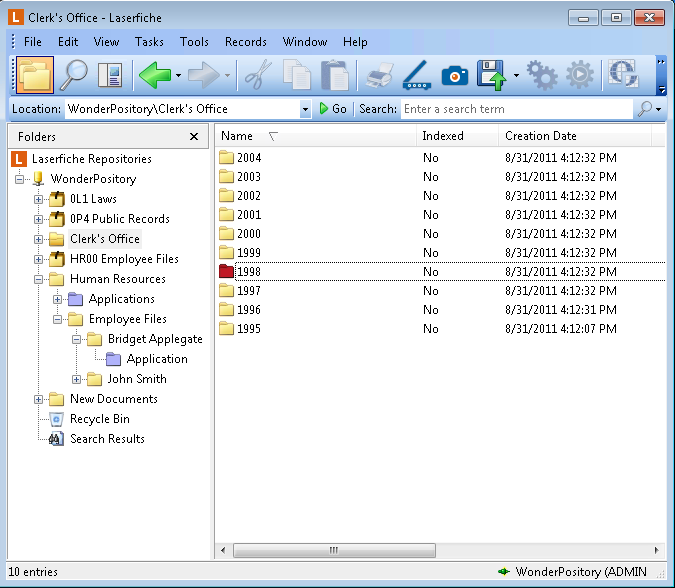Image resolution: width=675 pixels, height=588 pixels.
Task: Open the Window menu
Action: point(305,42)
